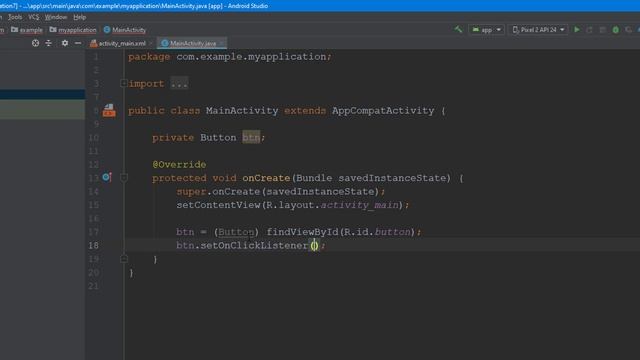Hide the project panel with minus icon
Screen dimensions: 640x360
(78, 43)
